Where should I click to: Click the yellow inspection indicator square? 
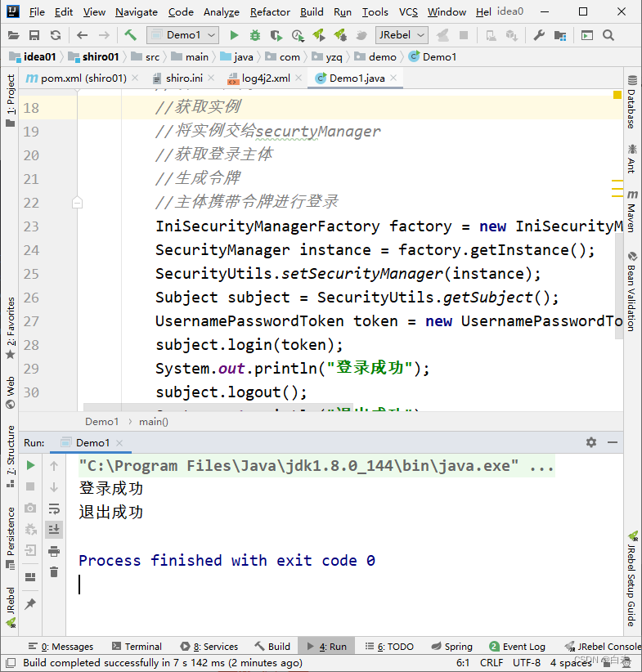tap(617, 95)
